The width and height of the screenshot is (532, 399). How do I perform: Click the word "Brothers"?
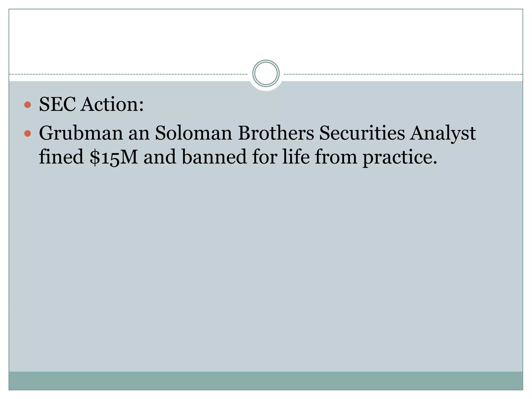point(276,133)
